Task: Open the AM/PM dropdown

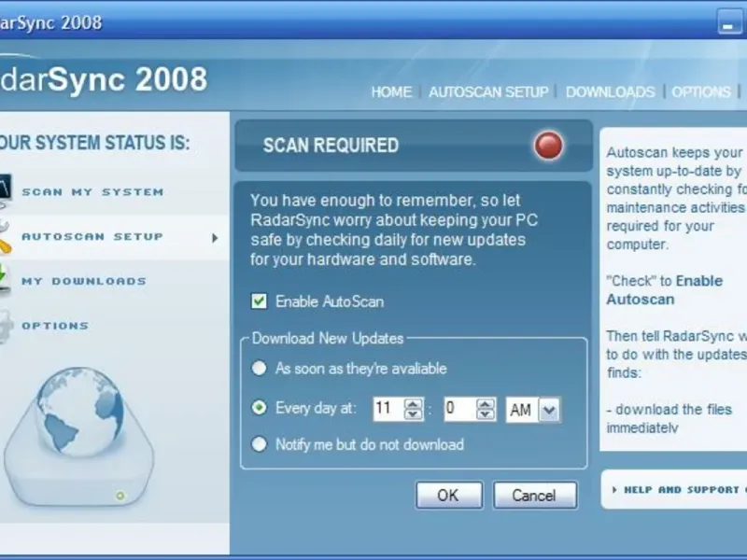Action: pyautogui.click(x=549, y=410)
